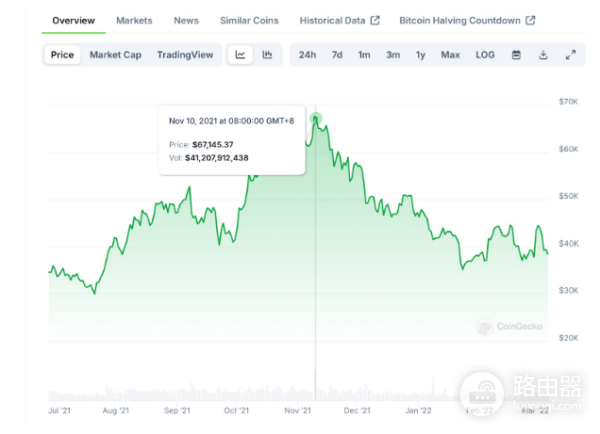The width and height of the screenshot is (600, 434).
Task: Click the download chart data icon
Action: pyautogui.click(x=543, y=55)
